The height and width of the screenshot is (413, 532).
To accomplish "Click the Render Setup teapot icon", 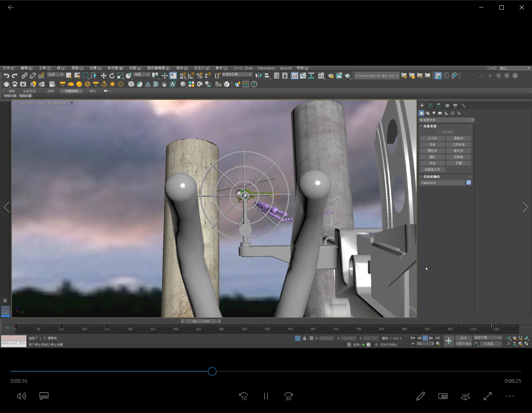I will (x=331, y=76).
